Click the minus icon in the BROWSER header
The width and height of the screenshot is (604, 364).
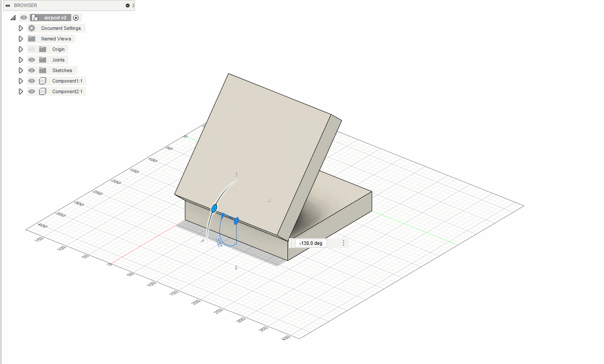127,5
